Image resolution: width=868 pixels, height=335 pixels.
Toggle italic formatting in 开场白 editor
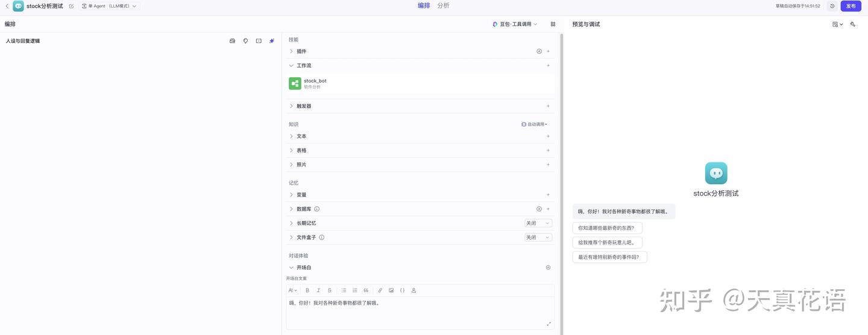tap(318, 290)
